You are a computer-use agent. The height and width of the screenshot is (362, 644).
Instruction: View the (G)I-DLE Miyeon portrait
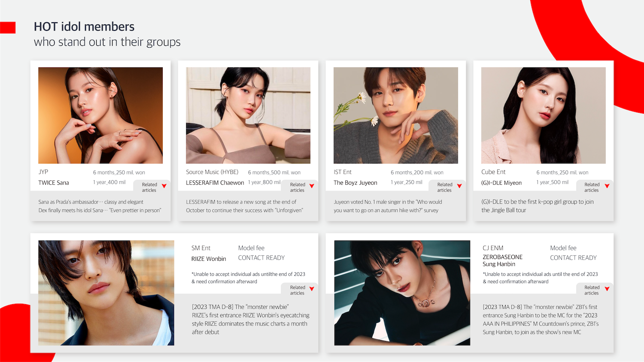[544, 115]
